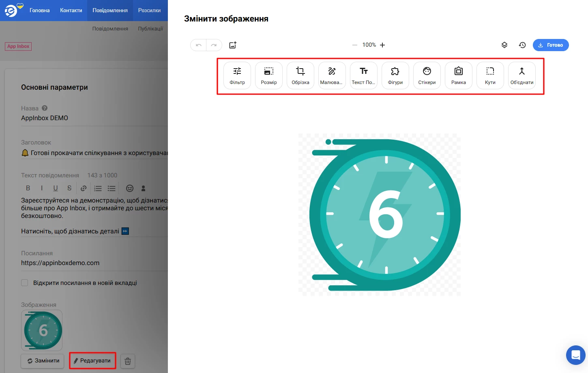Choose the Рамка frame tool

click(x=459, y=75)
